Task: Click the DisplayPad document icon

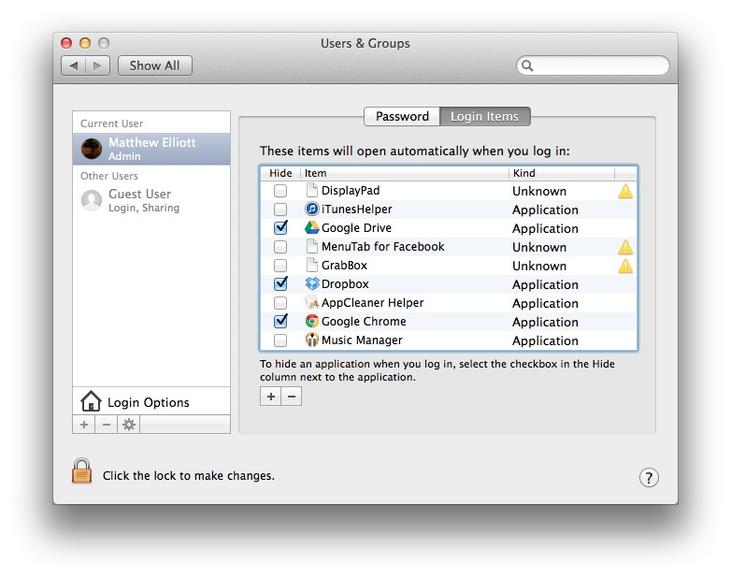Action: pyautogui.click(x=311, y=190)
